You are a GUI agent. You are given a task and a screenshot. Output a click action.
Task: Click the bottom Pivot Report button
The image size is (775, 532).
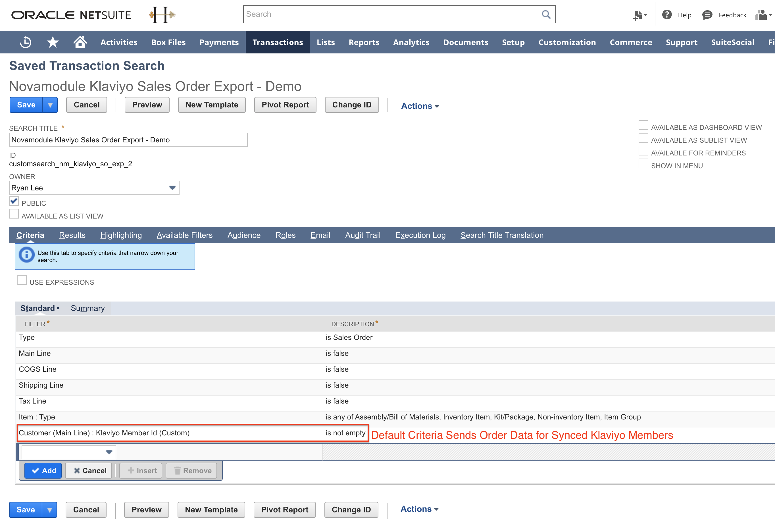coord(284,510)
